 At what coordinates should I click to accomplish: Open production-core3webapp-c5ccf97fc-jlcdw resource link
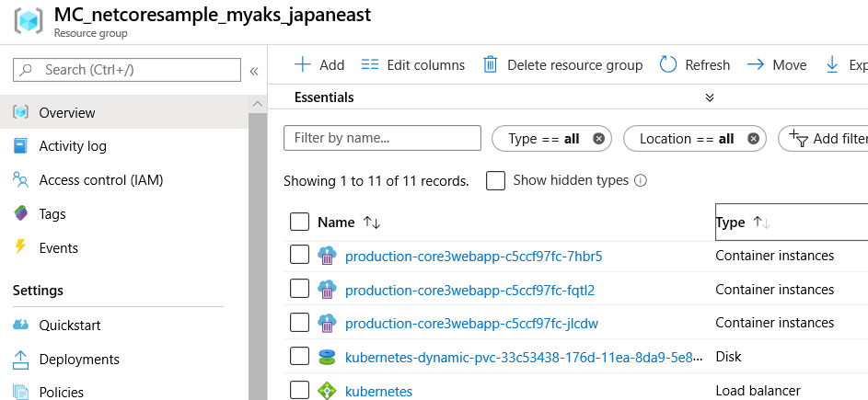point(471,323)
